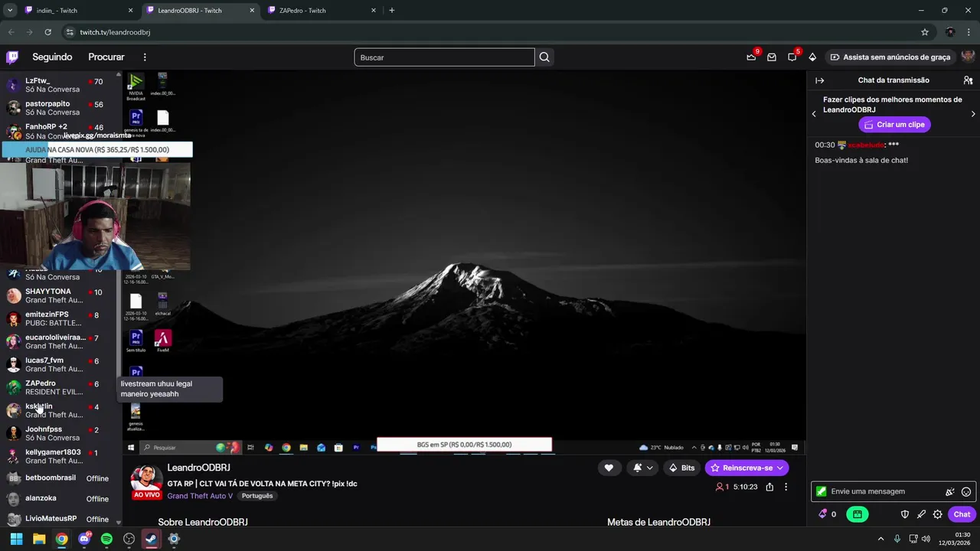Open the whispers speech bubble icon

pyautogui.click(x=792, y=57)
